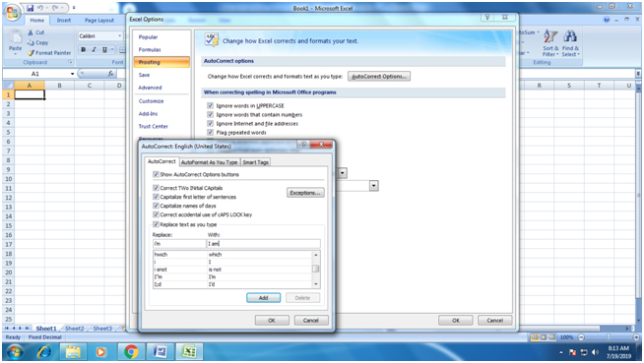Switch to AutoFormat As You Type tab
Screen dimensions: 644x363
click(209, 162)
